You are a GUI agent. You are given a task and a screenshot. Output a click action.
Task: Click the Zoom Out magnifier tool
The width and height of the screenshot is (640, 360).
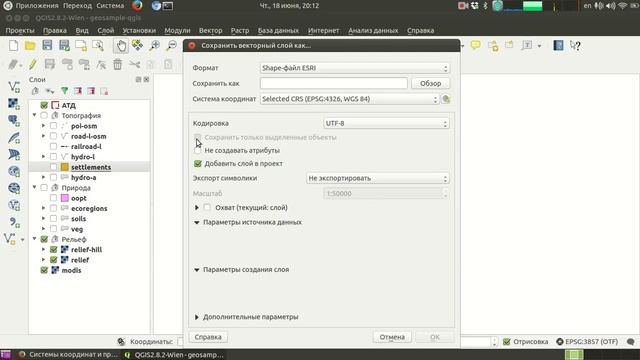point(172,45)
